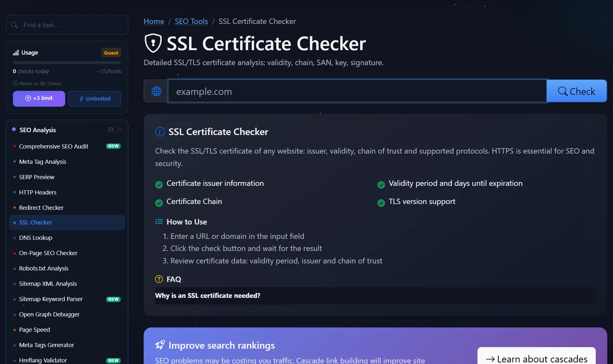
Task: Open Page Speed tool
Action: 67,330
